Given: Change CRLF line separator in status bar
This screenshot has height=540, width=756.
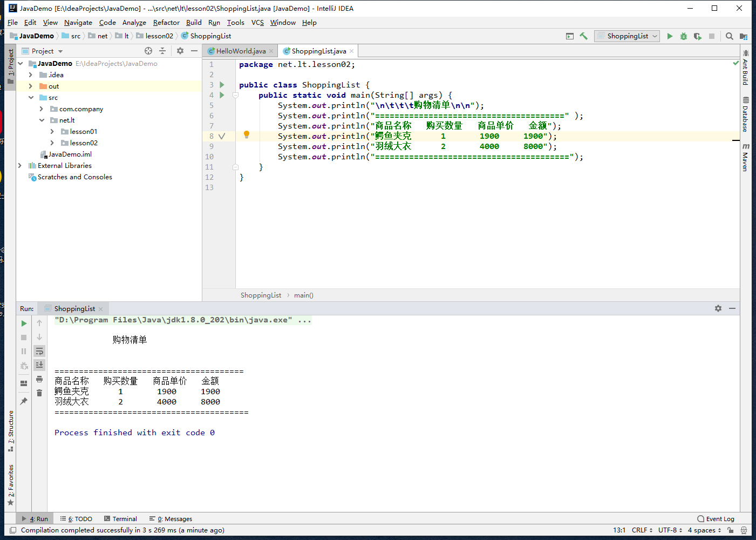Looking at the screenshot, I should pyautogui.click(x=642, y=530).
